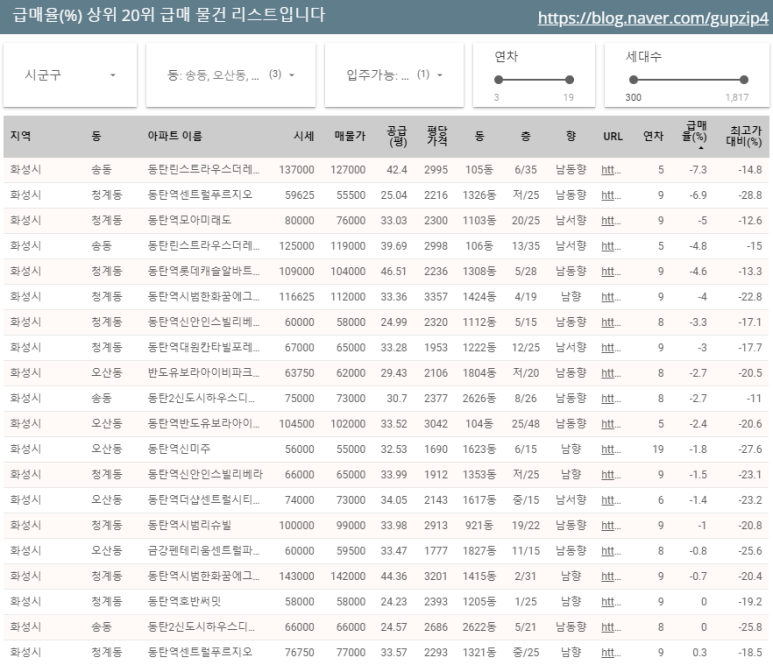Open URL link in the 106동 row
This screenshot has width=773, height=665.
point(611,246)
